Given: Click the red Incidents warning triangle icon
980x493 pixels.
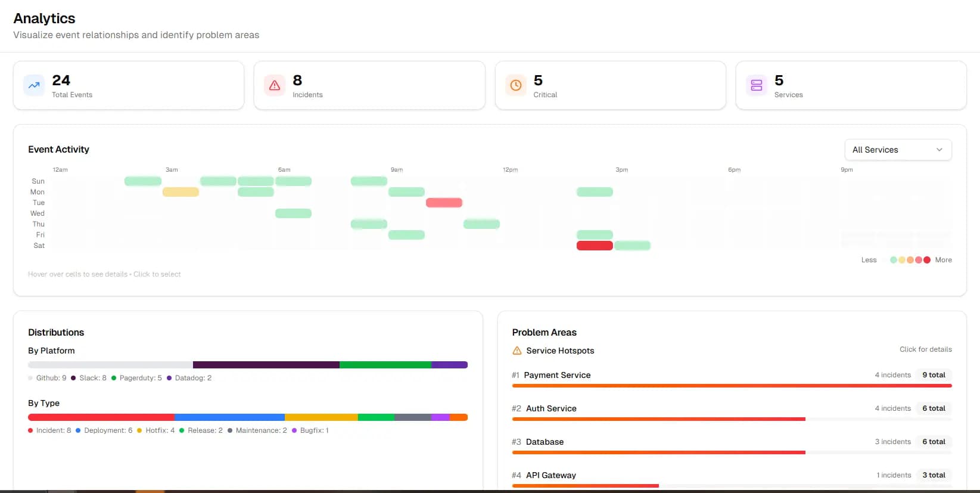Looking at the screenshot, I should click(x=275, y=85).
